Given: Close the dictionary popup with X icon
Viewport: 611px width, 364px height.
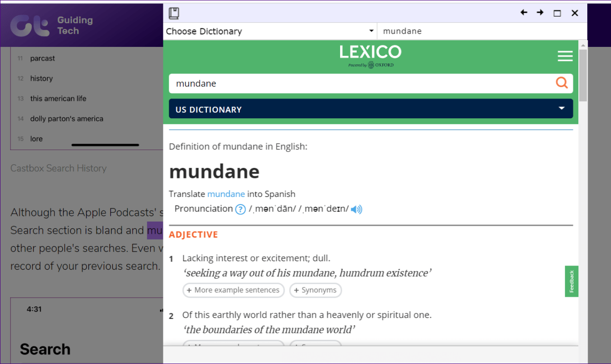Looking at the screenshot, I should pos(575,13).
